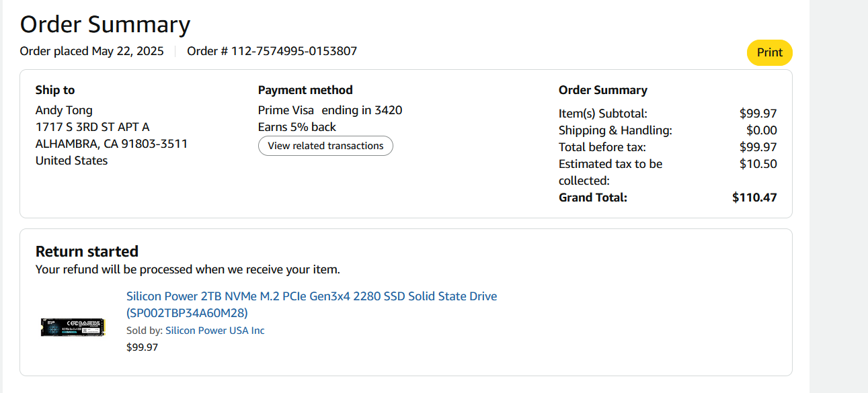Click the Order placed May 22, 2025 date
868x393 pixels.
pos(92,51)
